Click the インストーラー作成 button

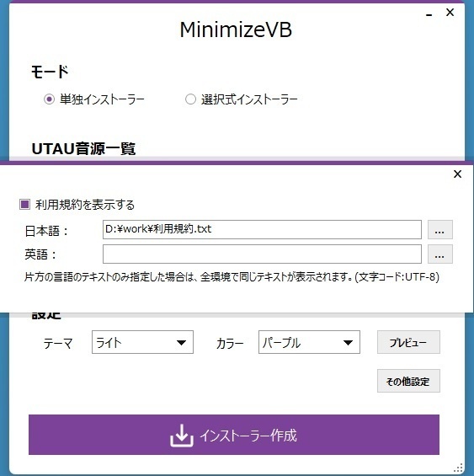(x=234, y=435)
